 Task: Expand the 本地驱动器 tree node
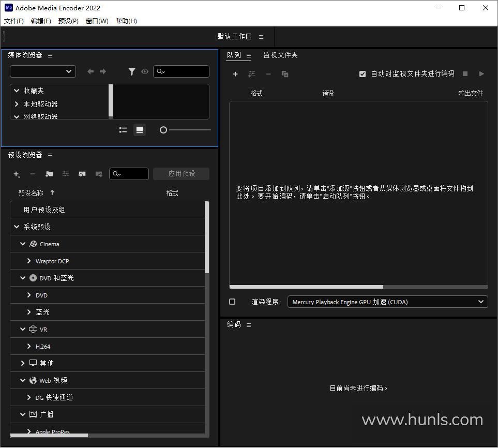(17, 104)
